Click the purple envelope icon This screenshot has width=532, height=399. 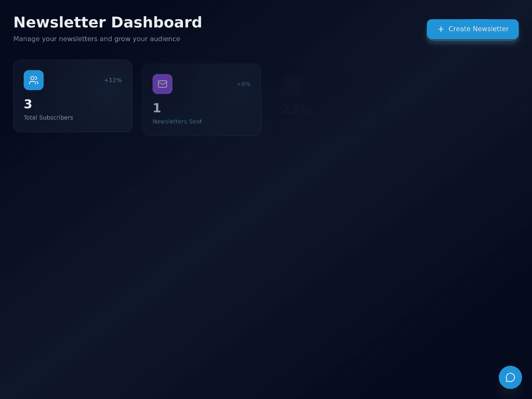coord(163,84)
